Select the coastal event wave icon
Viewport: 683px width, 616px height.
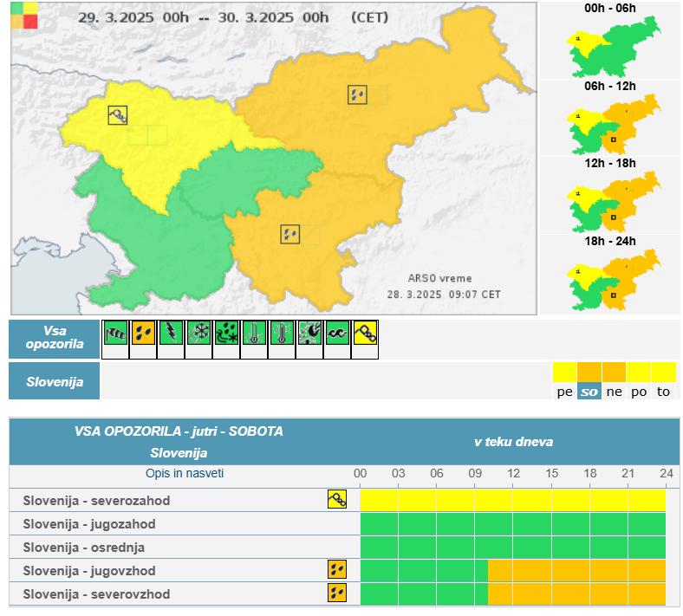(x=337, y=334)
